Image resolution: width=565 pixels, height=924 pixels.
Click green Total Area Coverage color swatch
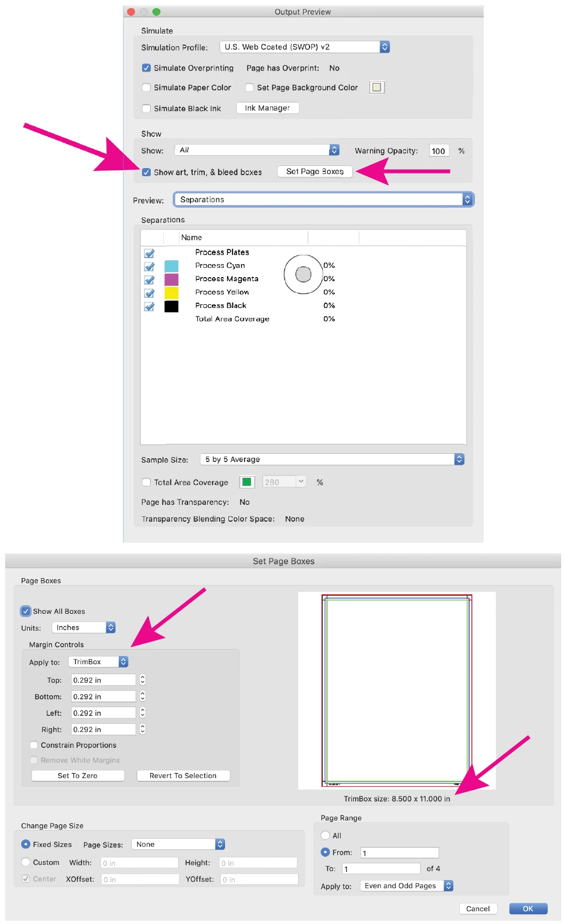point(247,482)
